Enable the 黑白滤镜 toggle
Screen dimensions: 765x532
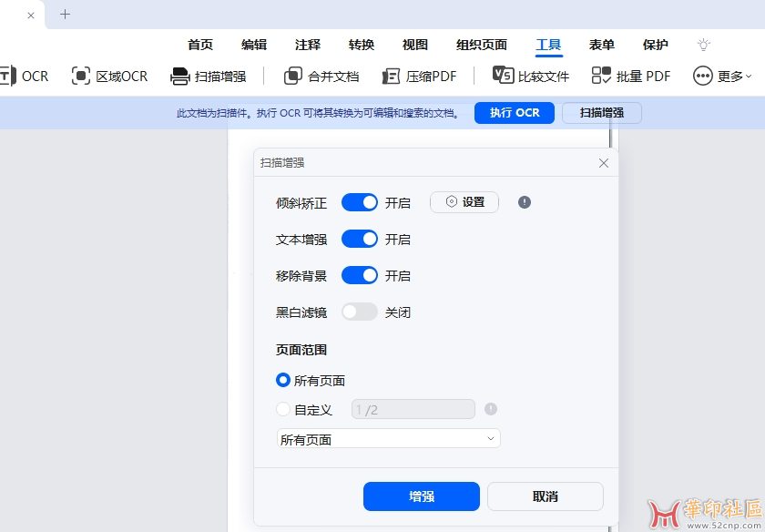coord(360,312)
